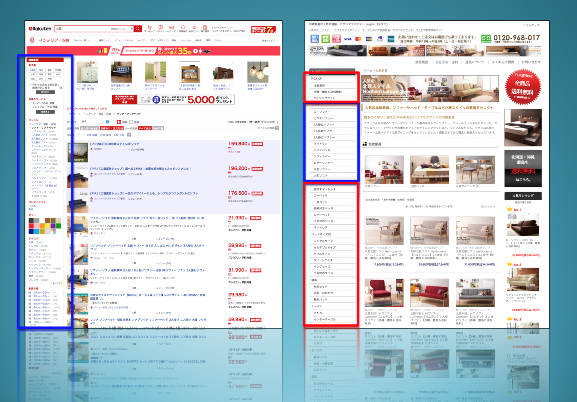577x402 pixels.
Task: Click the chair category icon beside the red interior heading
Action: click(32, 40)
